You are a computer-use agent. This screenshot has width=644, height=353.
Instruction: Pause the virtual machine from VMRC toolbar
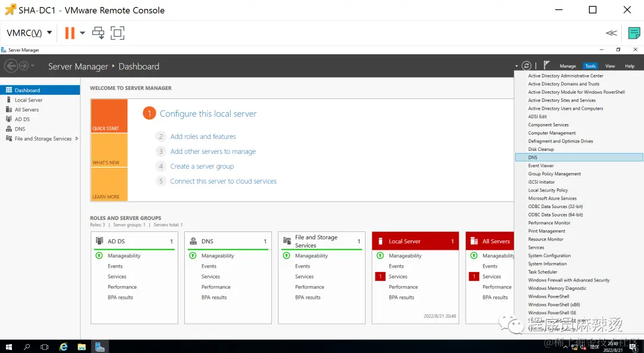[x=70, y=33]
